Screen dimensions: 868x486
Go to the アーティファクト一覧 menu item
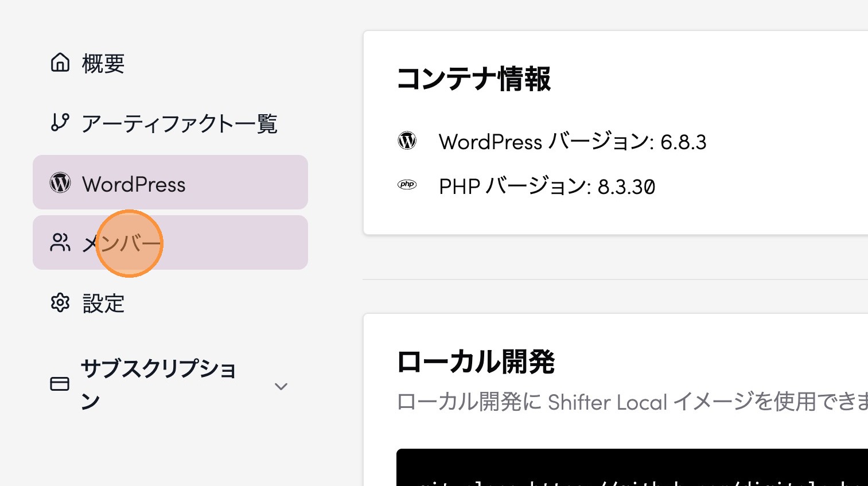click(x=179, y=123)
